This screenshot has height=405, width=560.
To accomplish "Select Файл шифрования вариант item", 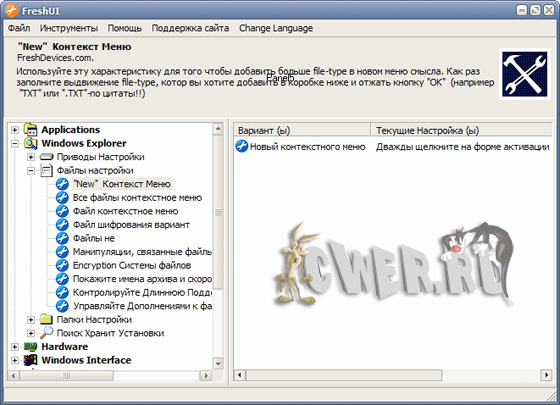I will click(131, 225).
